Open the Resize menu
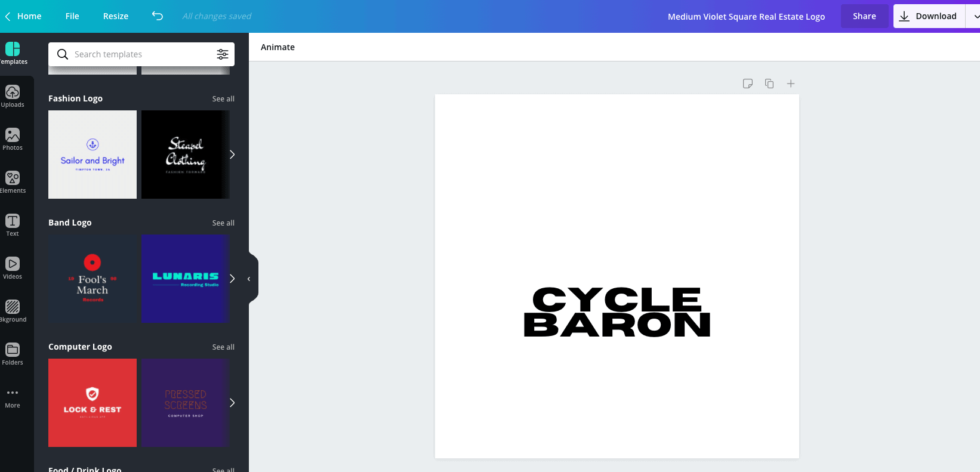 116,16
